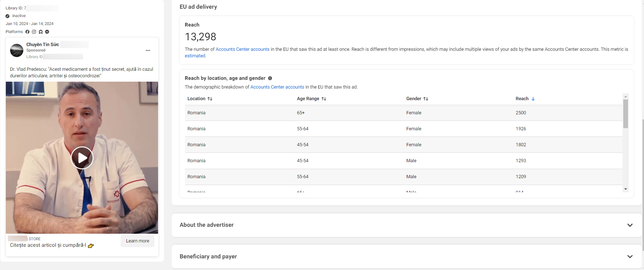This screenshot has width=644, height=270.
Task: Click Female in the 55-64 row
Action: tap(414, 129)
